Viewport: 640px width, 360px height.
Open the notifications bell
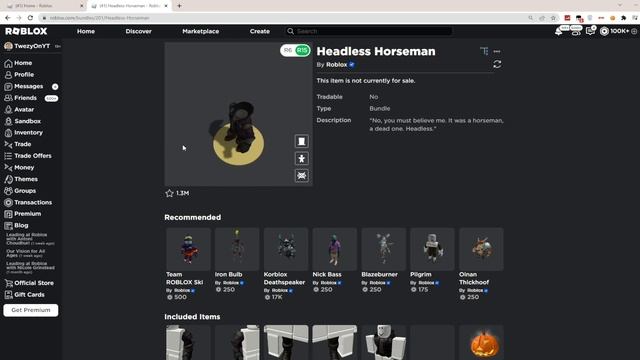(x=559, y=31)
